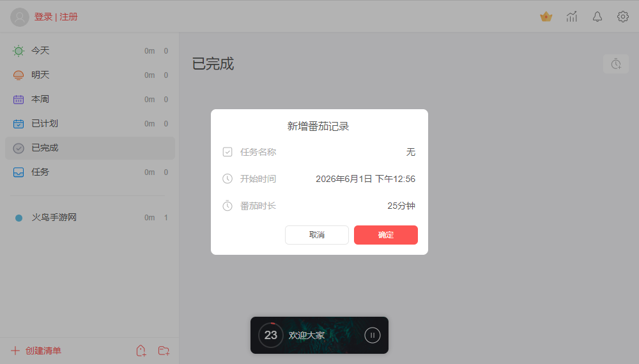Click the 本周 calendar icon

point(19,100)
